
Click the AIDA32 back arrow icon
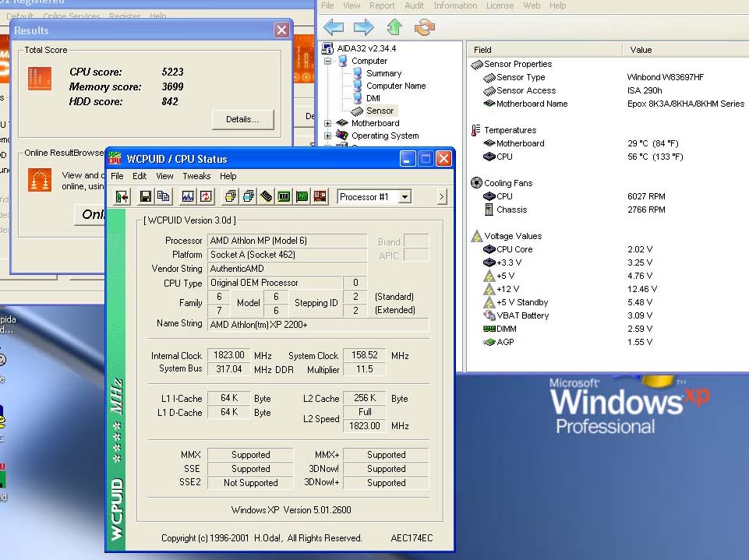pyautogui.click(x=334, y=28)
